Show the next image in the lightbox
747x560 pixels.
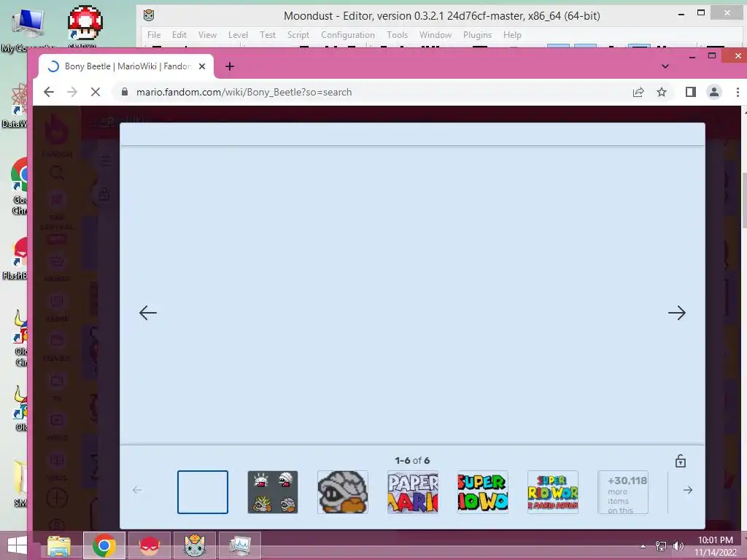[x=676, y=313]
